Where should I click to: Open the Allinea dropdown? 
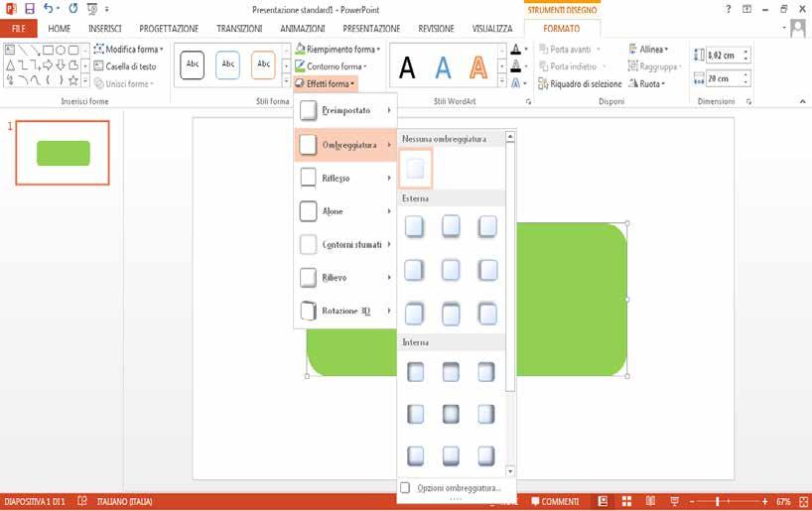click(x=648, y=50)
